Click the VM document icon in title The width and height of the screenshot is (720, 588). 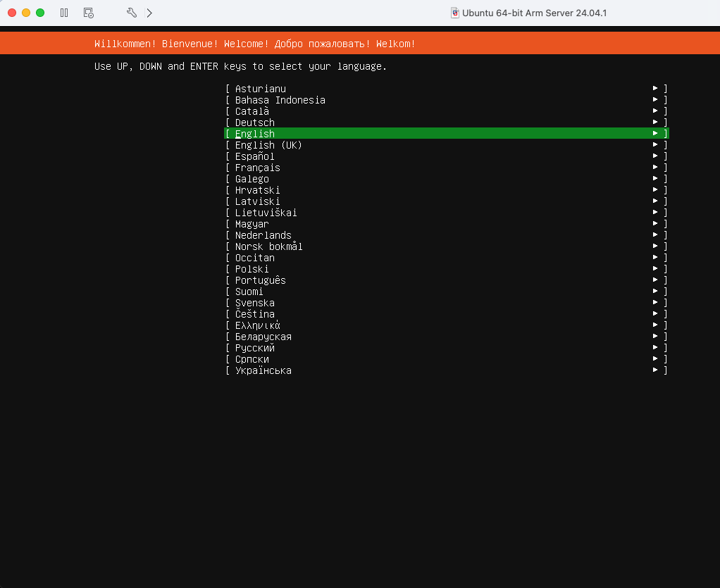click(454, 13)
